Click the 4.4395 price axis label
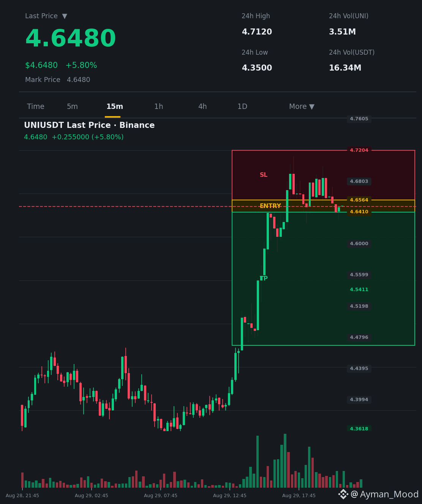Screen dimensions: 422x504 (x=359, y=369)
